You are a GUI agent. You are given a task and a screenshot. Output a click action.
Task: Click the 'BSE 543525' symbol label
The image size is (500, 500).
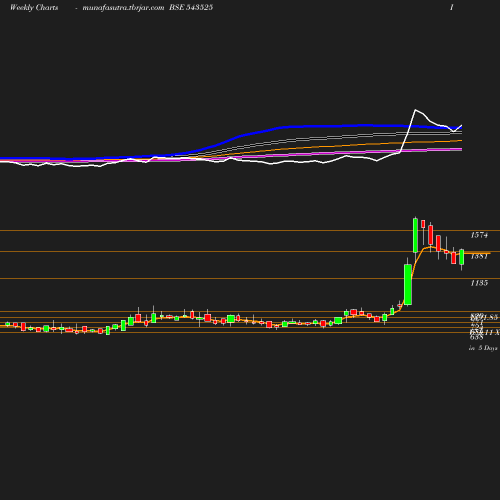(x=191, y=8)
